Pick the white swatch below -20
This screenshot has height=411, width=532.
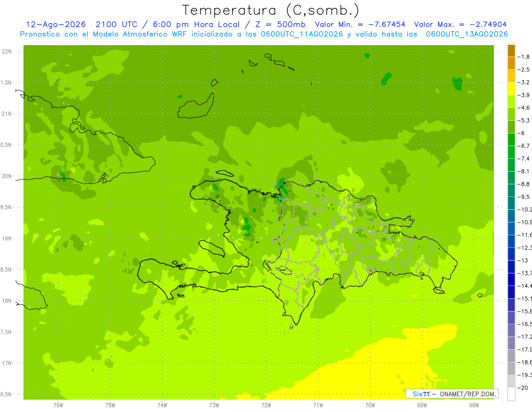click(x=511, y=394)
